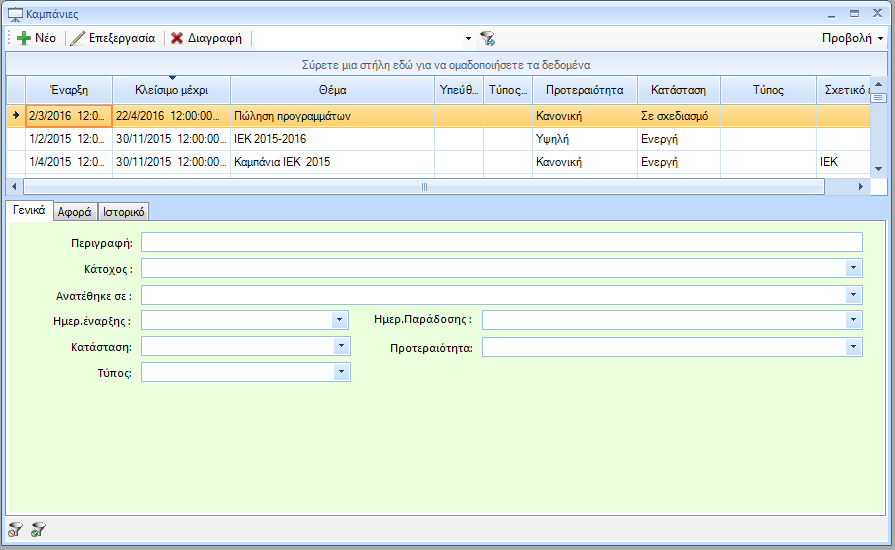This screenshot has width=895, height=550.
Task: Click the apply filter funnel with green check
Action: [38, 529]
